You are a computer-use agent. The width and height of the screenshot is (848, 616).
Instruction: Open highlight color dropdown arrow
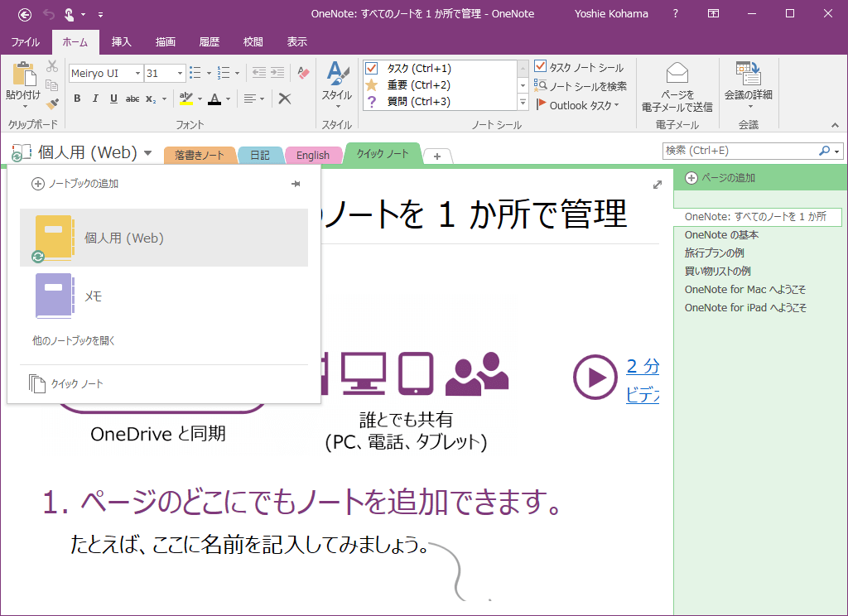pos(200,99)
